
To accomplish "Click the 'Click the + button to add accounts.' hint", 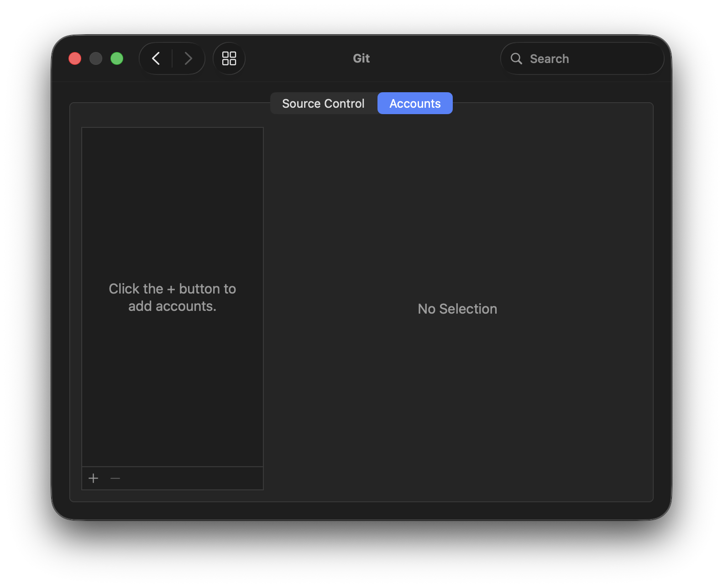I will coord(173,298).
